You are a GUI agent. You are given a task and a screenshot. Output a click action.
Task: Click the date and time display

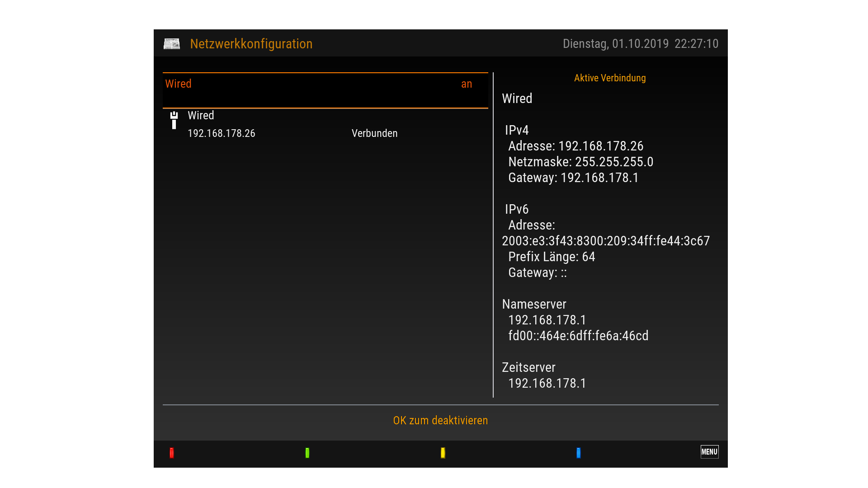pos(640,44)
